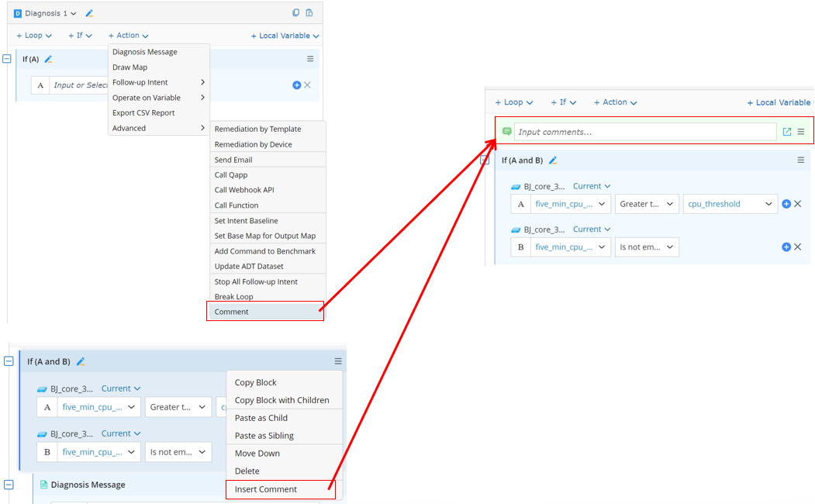The width and height of the screenshot is (815, 504).
Task: Open the right panel If (A and B) hamburger menu
Action: pyautogui.click(x=801, y=160)
